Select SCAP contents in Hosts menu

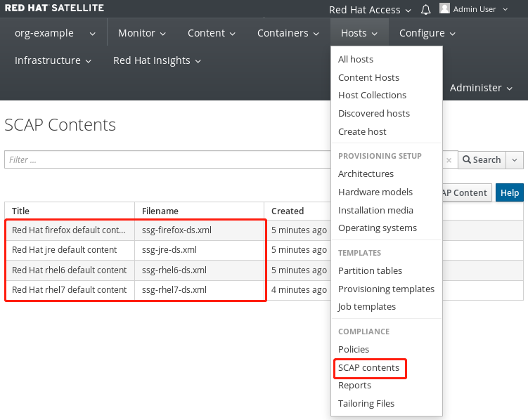coord(368,367)
